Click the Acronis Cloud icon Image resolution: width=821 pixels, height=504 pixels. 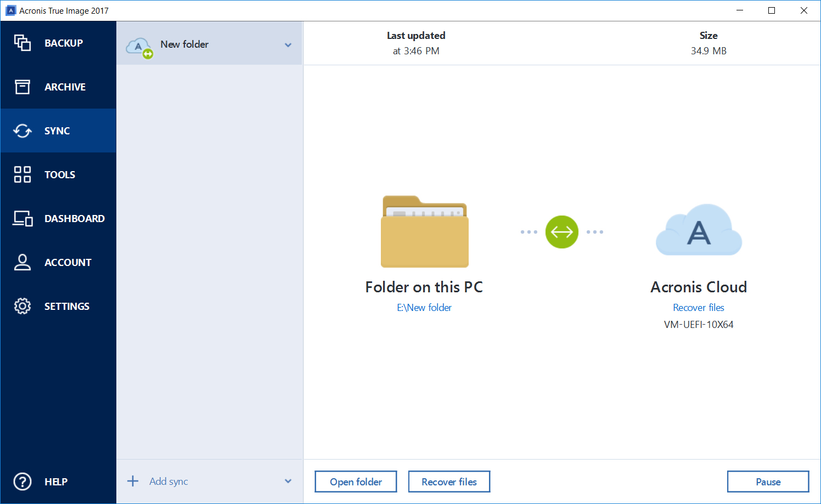(x=699, y=230)
